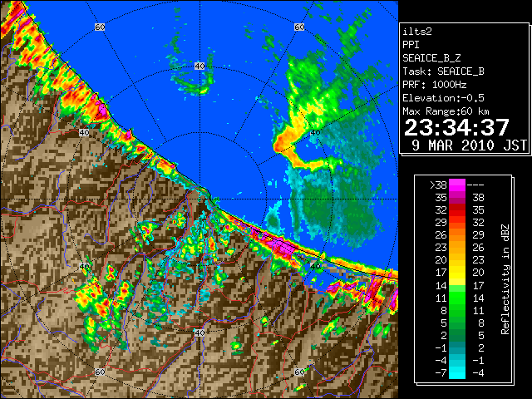Pick the cyan -7 to -4 dBZ swatch

457,373
